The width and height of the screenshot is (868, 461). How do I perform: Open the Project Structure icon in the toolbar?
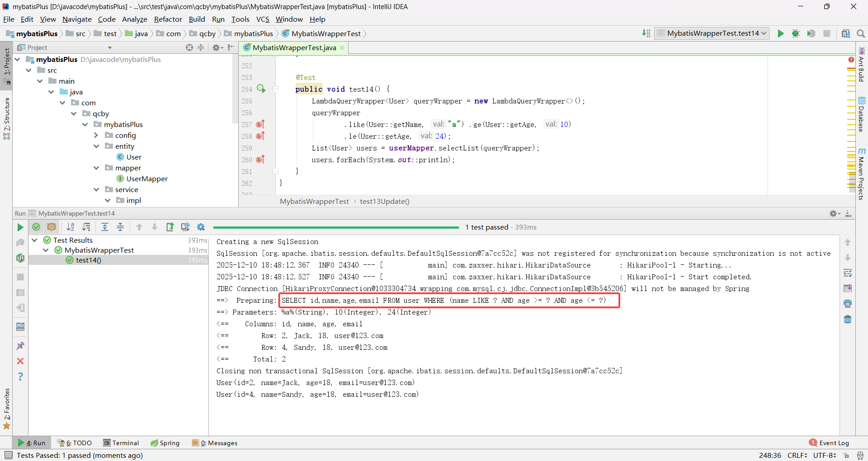(x=846, y=33)
